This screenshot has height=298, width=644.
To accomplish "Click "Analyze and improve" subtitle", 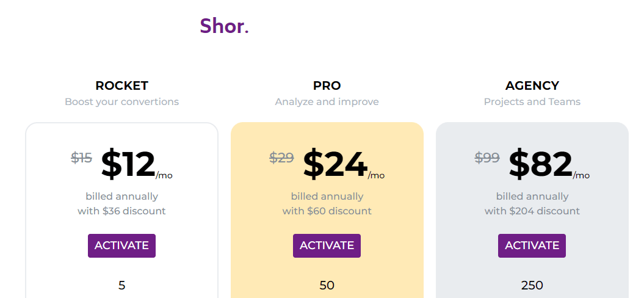I will [327, 102].
